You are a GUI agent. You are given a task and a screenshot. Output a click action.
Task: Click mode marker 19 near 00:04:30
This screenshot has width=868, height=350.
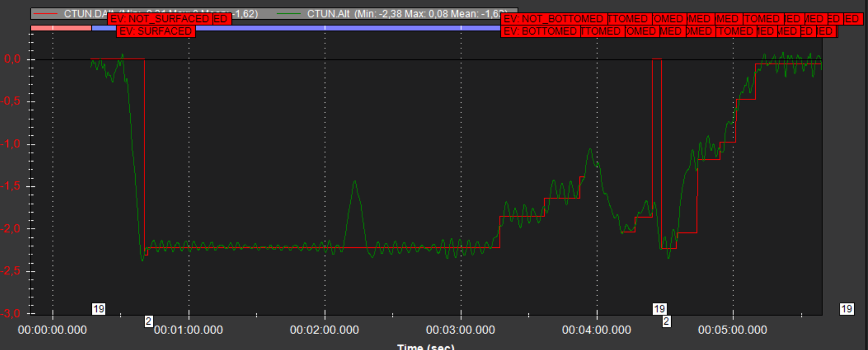[659, 309]
